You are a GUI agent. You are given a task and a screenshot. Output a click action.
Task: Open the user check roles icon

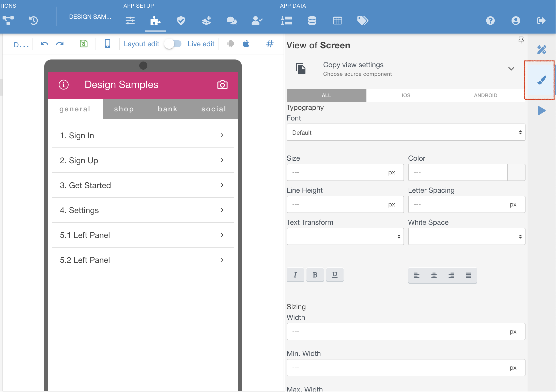point(257,20)
